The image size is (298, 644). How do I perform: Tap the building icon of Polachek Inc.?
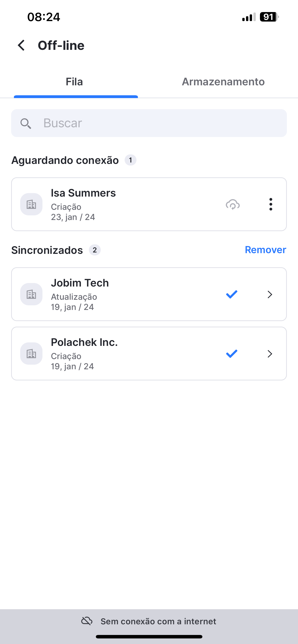pos(31,354)
